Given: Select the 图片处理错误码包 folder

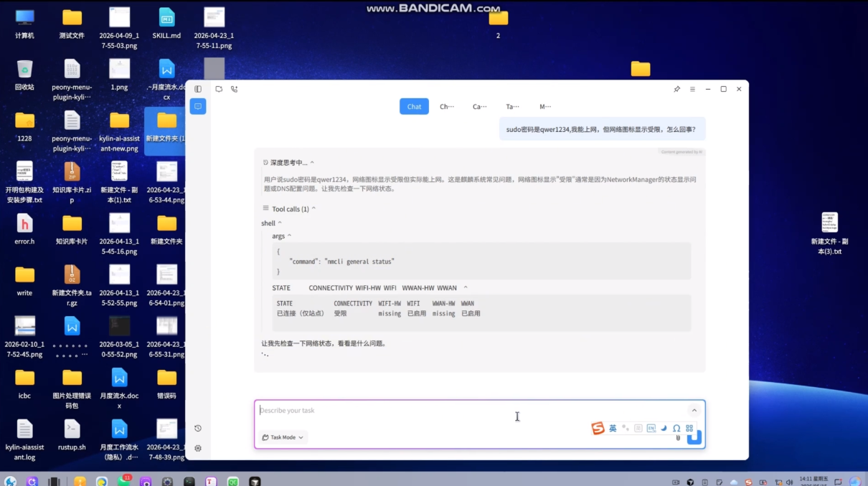Looking at the screenshot, I should [x=72, y=389].
